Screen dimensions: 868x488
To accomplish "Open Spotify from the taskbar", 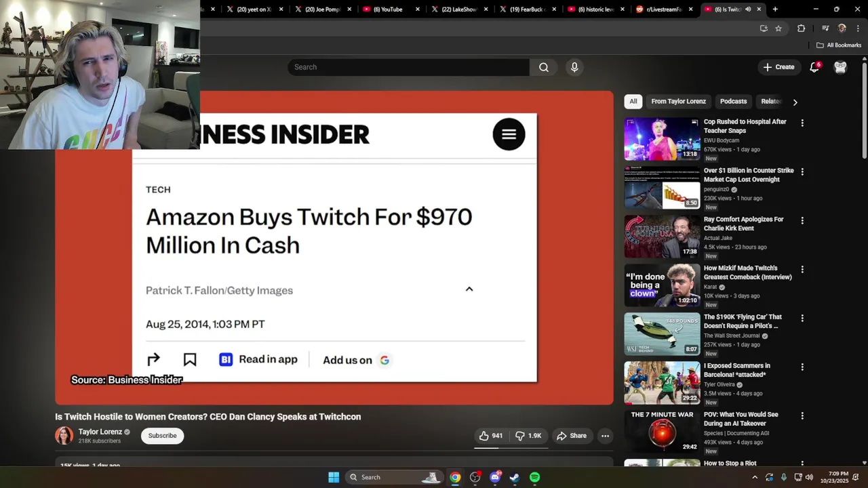I will click(x=535, y=477).
